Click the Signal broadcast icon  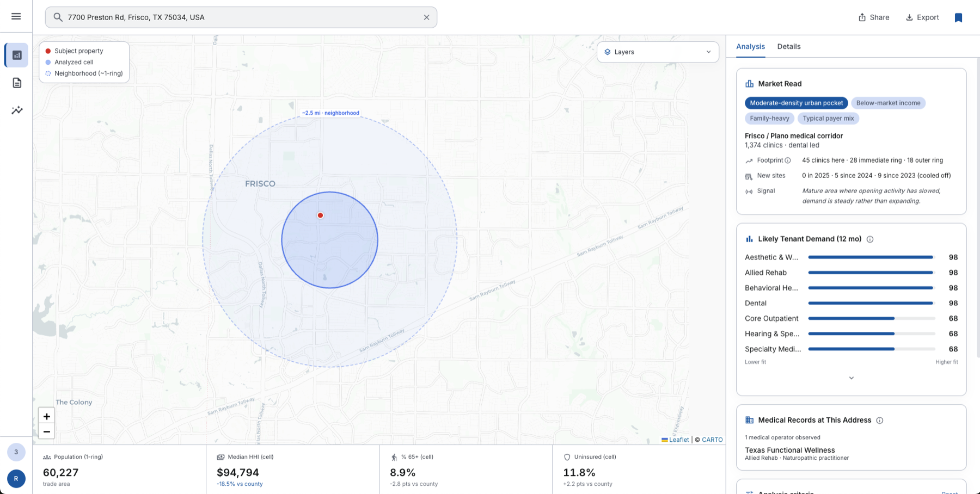pos(749,192)
